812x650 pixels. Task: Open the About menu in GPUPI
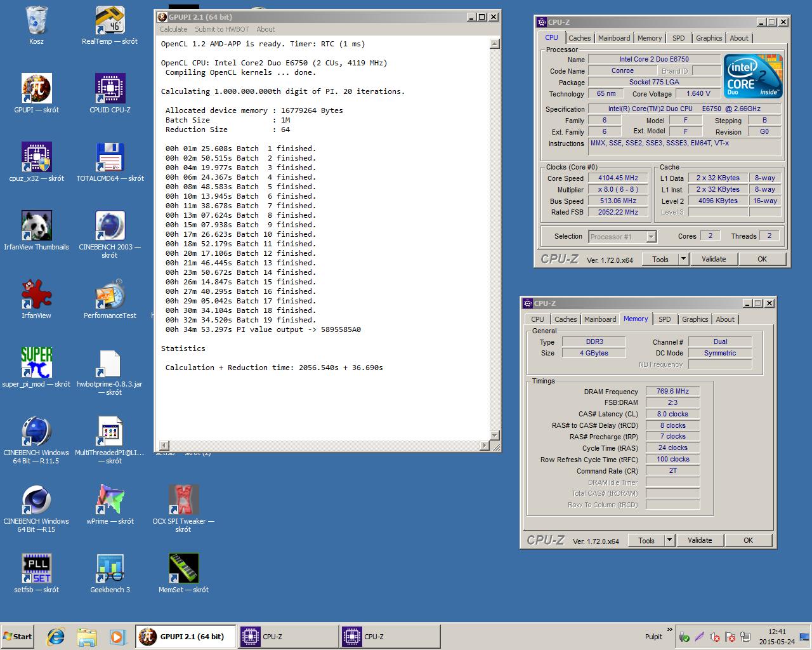coord(265,29)
